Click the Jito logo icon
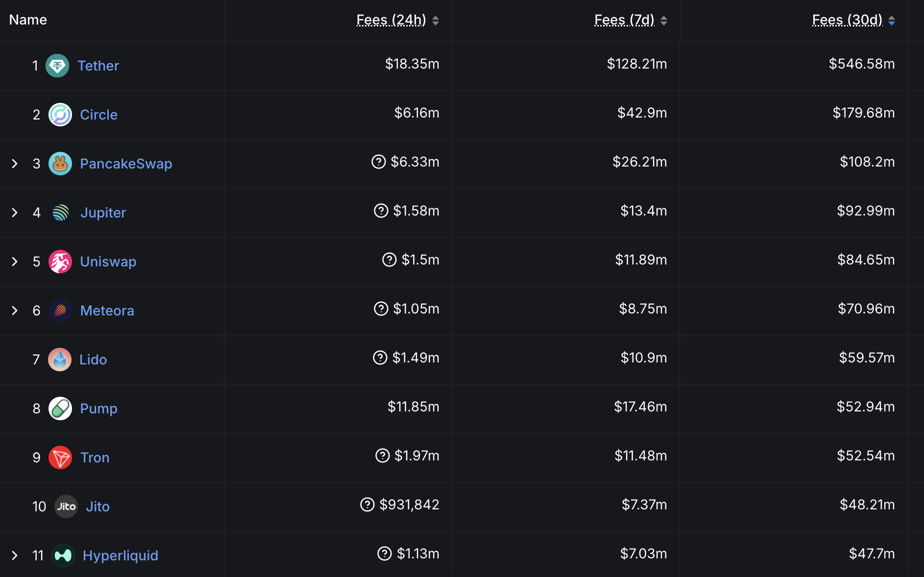The height and width of the screenshot is (577, 924). point(66,506)
